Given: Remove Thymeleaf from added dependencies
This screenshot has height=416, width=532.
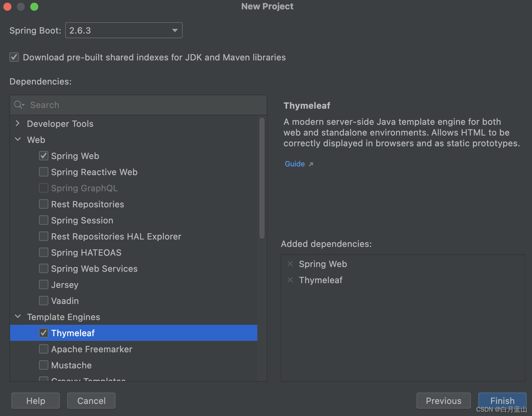Looking at the screenshot, I should pyautogui.click(x=290, y=280).
